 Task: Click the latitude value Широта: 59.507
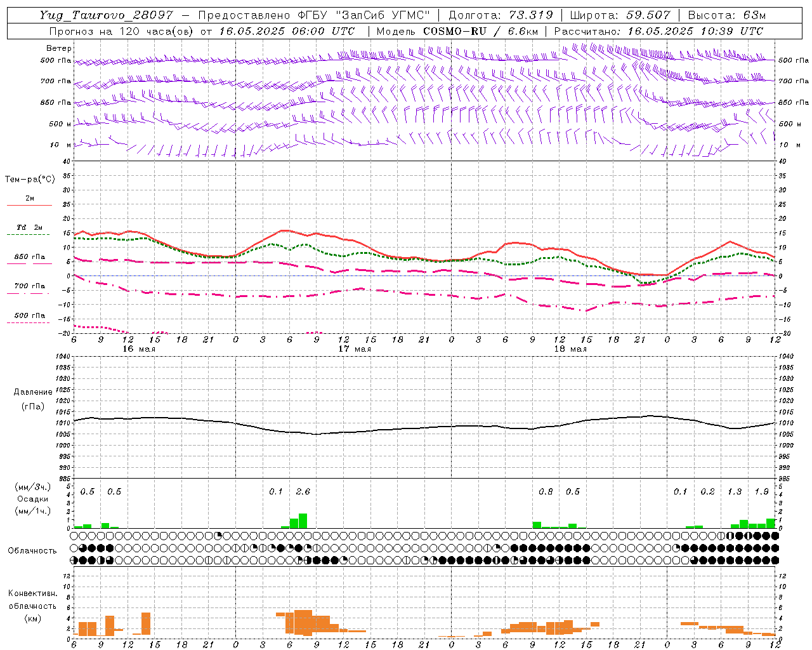620,15
